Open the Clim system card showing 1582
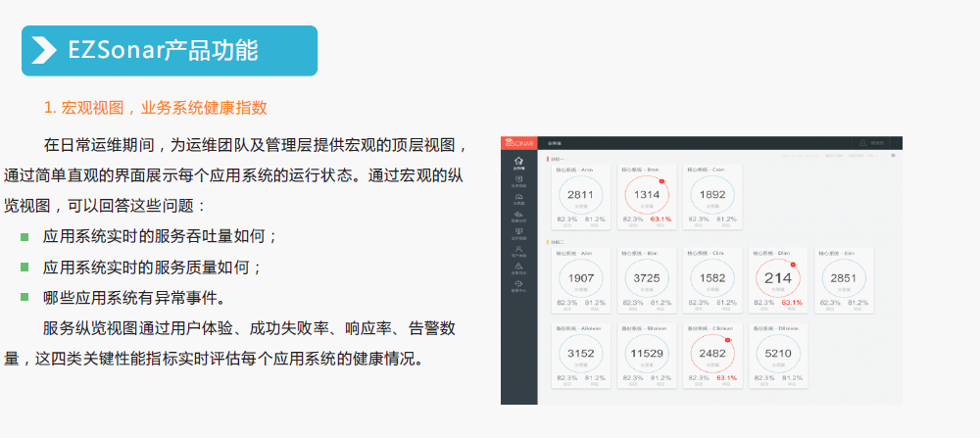 click(x=712, y=280)
